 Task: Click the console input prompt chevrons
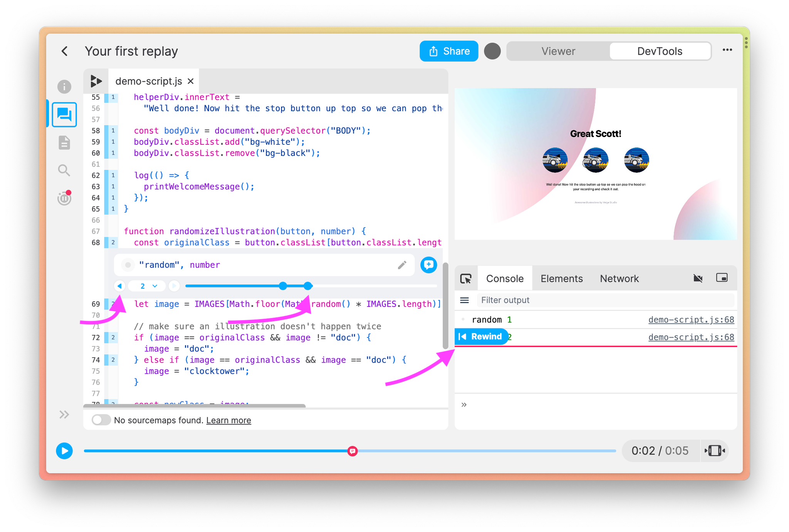pyautogui.click(x=464, y=405)
